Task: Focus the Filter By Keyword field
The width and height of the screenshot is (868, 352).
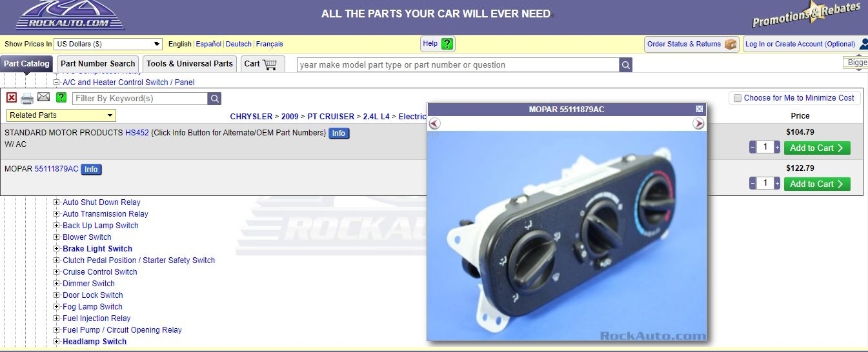Action: pos(140,99)
